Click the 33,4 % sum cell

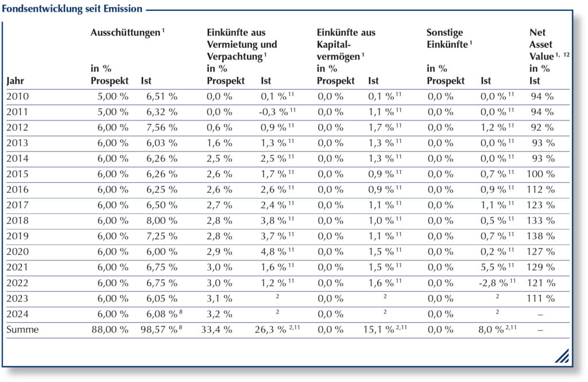coord(219,330)
